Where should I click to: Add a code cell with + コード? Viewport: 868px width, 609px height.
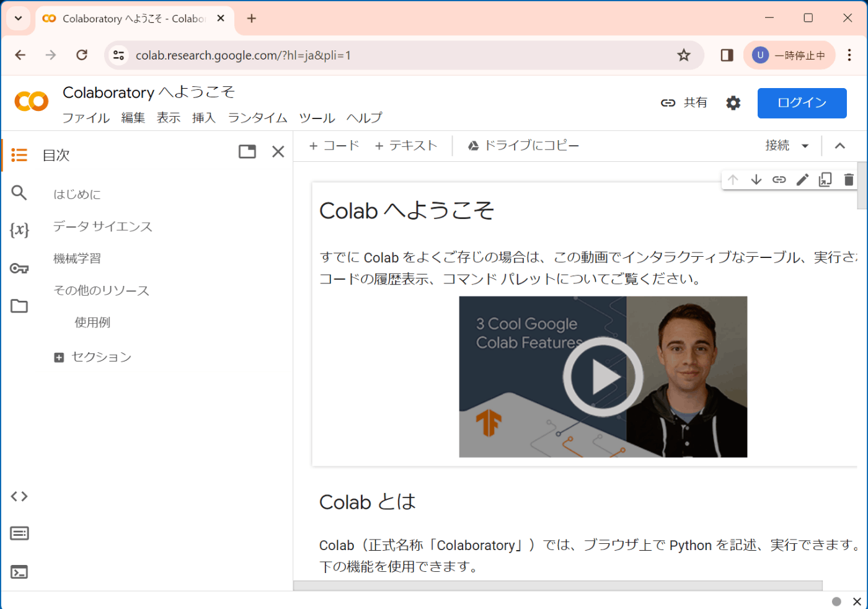point(334,146)
